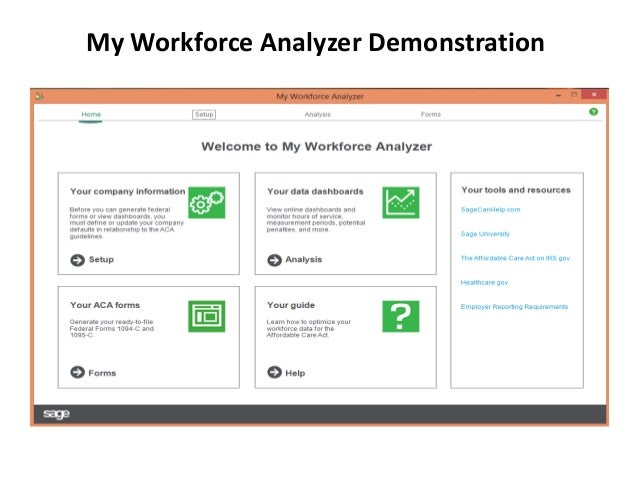Go to Forms from ACA forms card
638x479 pixels.
point(102,373)
